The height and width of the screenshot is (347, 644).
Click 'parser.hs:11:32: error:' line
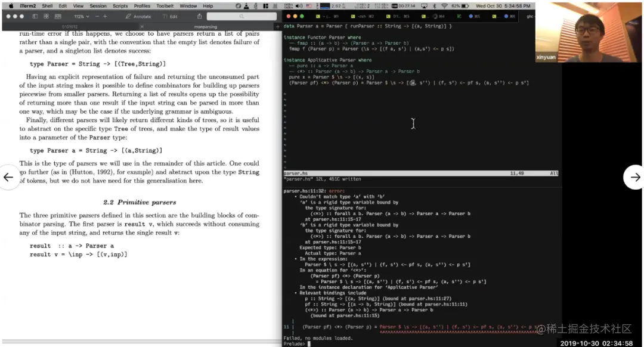(x=314, y=191)
